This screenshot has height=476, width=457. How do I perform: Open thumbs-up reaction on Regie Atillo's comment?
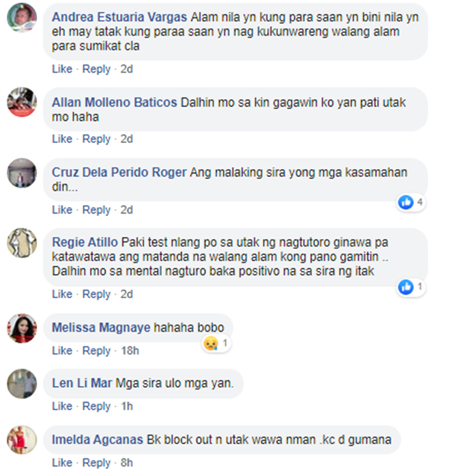tap(406, 287)
